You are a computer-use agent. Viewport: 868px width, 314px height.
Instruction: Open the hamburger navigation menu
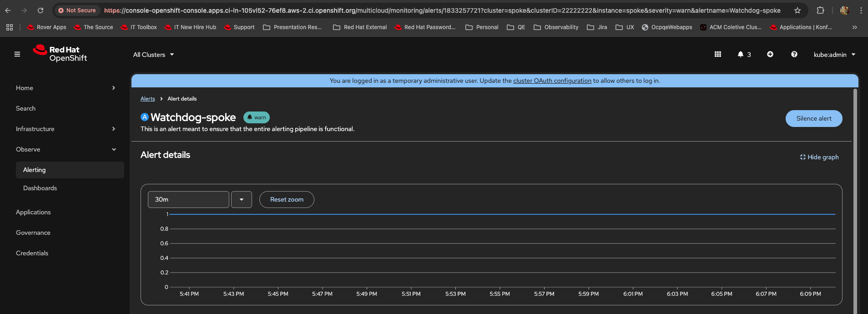click(17, 54)
